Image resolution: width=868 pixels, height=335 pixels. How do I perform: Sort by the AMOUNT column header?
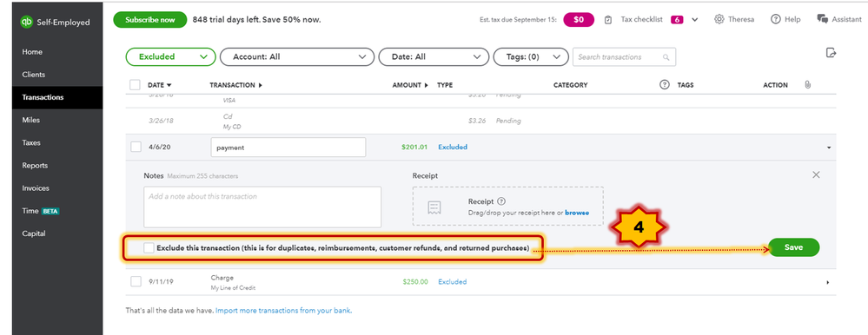[410, 85]
